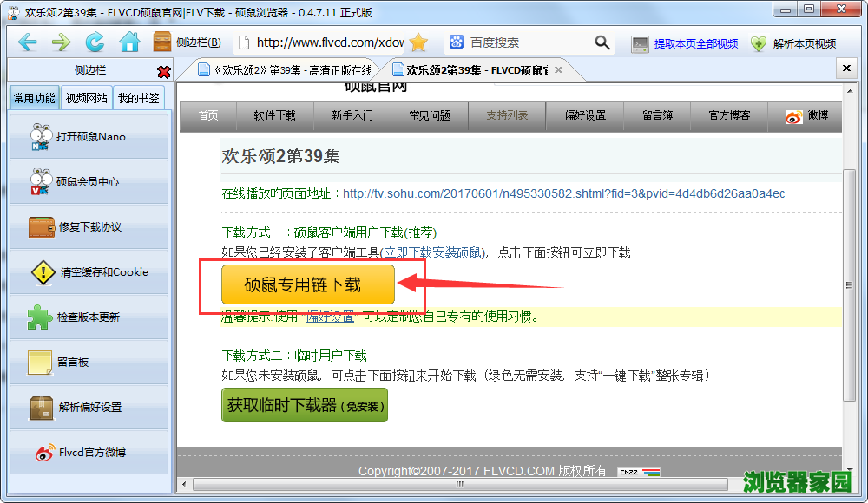Close the sidebar with the red X
868x503 pixels.
[163, 73]
